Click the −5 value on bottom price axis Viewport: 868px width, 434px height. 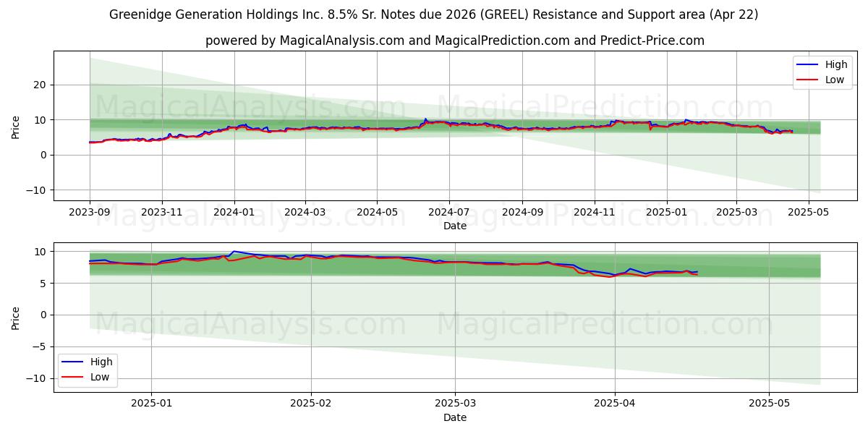pyautogui.click(x=41, y=346)
